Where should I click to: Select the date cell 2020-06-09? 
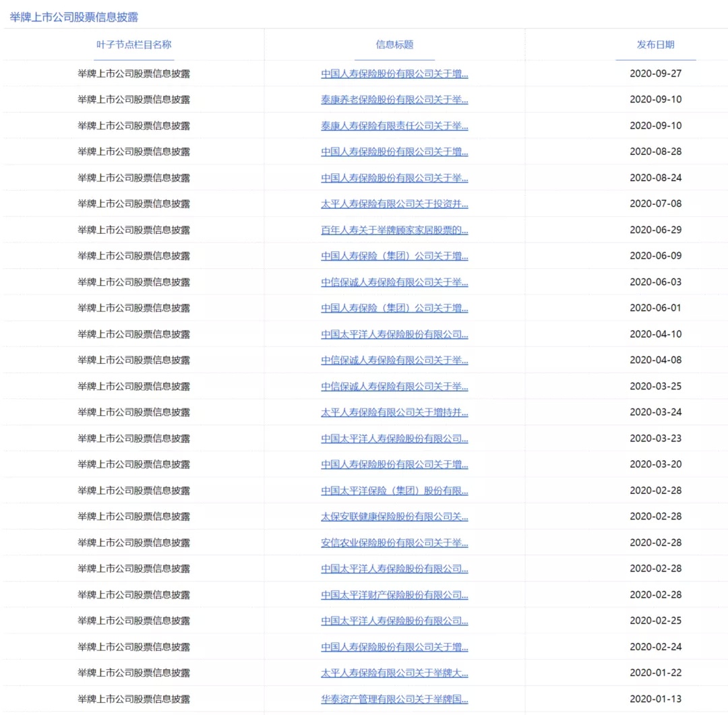point(656,256)
